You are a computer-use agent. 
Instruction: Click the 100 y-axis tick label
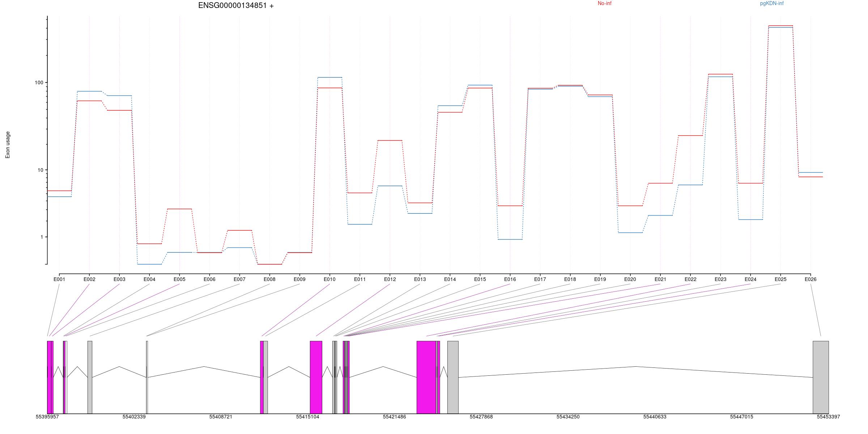tap(39, 82)
